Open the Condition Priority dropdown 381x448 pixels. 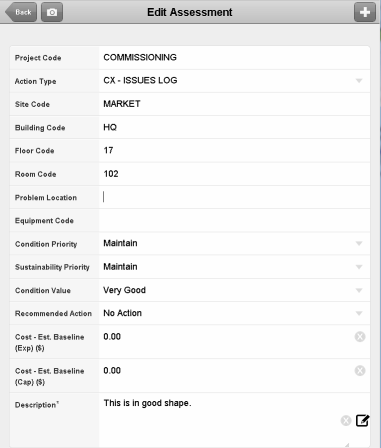click(x=234, y=243)
